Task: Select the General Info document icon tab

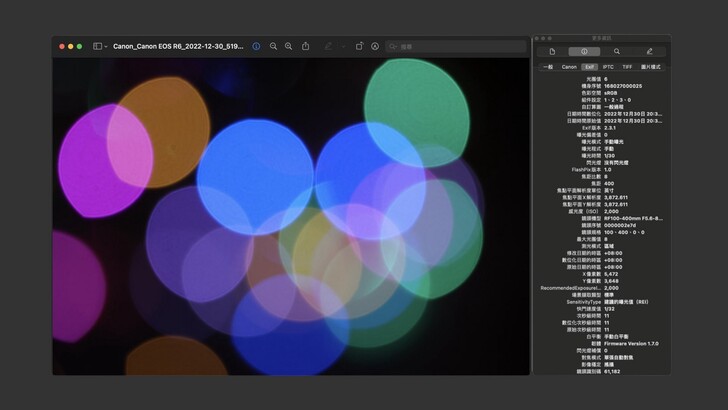Action: (x=552, y=51)
